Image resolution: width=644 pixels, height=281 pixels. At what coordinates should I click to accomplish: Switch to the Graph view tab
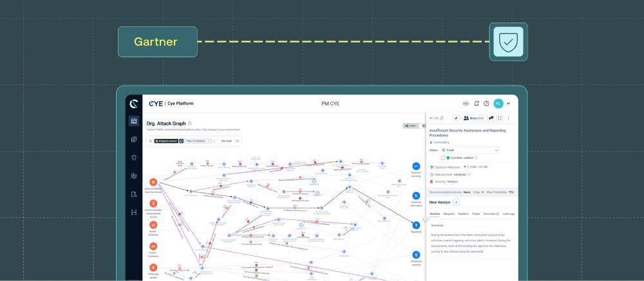[410, 126]
